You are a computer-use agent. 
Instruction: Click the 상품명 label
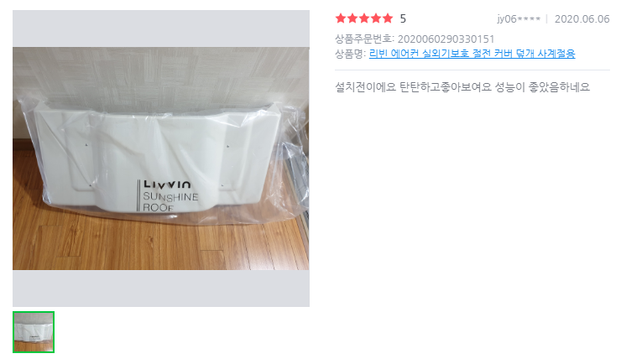point(350,54)
